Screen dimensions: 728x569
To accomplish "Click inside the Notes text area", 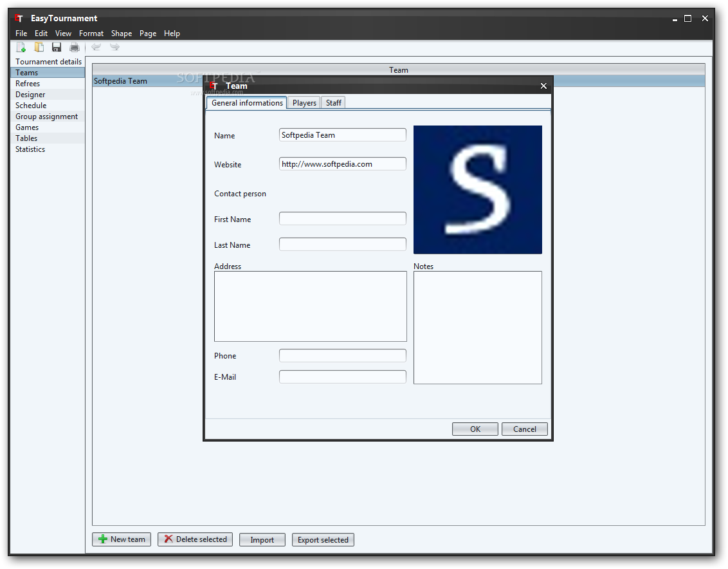I will tap(478, 328).
